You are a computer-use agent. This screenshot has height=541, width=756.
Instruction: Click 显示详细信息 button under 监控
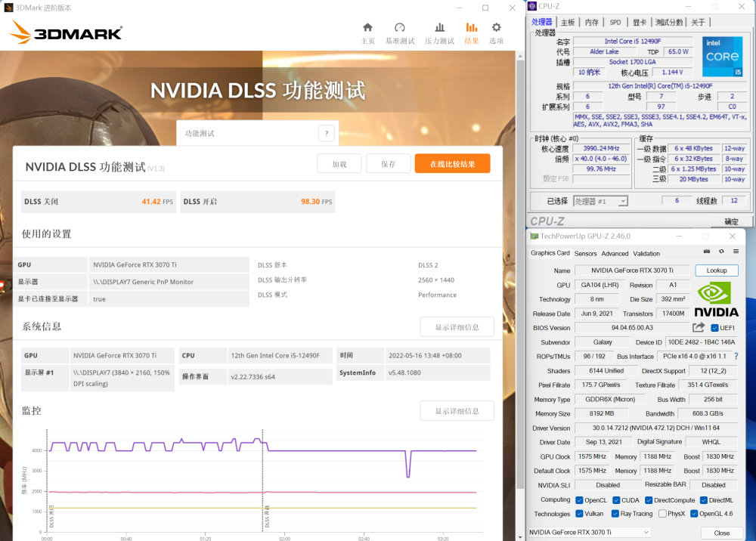pyautogui.click(x=457, y=411)
